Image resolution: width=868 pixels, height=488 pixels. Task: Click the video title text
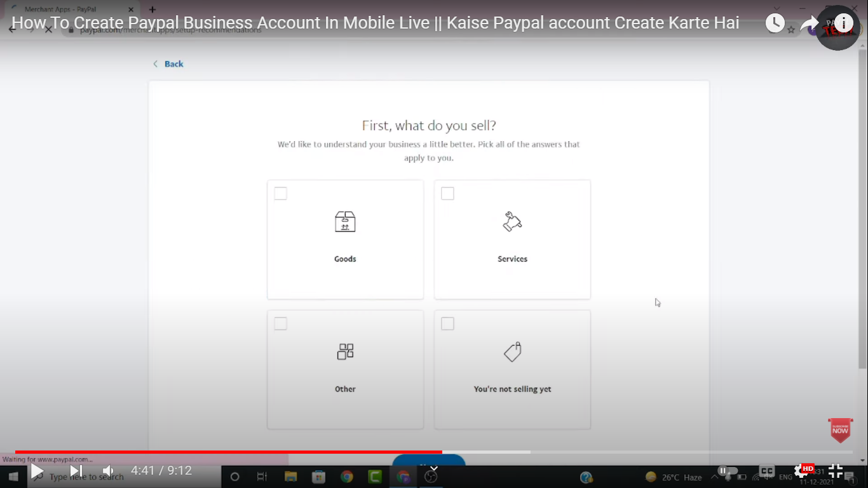(375, 23)
